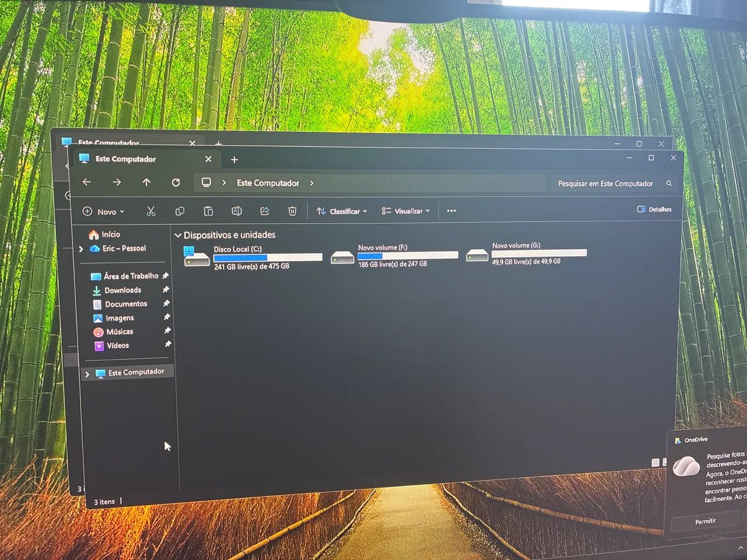Open the Classificar sort dropdown
The width and height of the screenshot is (747, 560).
(x=341, y=211)
